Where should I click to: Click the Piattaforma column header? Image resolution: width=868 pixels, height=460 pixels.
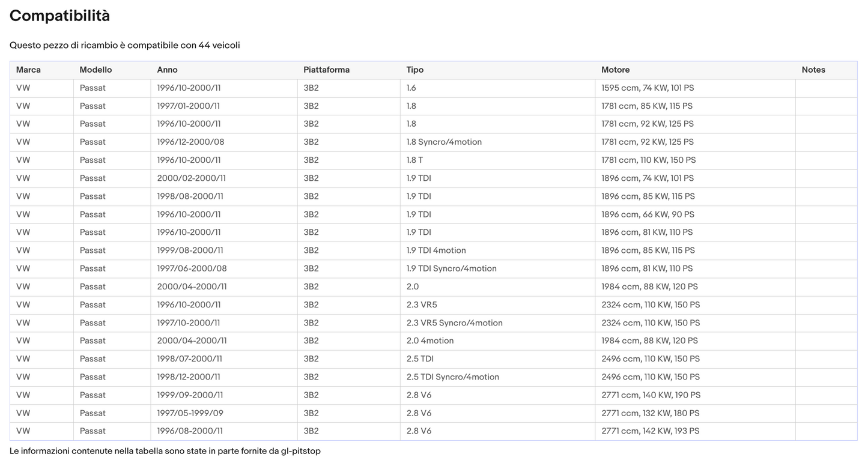click(326, 70)
